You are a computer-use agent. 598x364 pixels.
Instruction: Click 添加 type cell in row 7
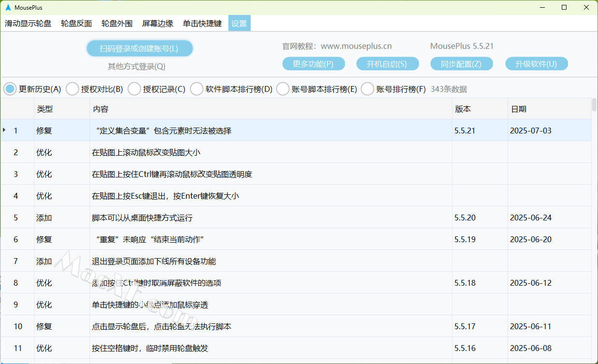point(62,261)
